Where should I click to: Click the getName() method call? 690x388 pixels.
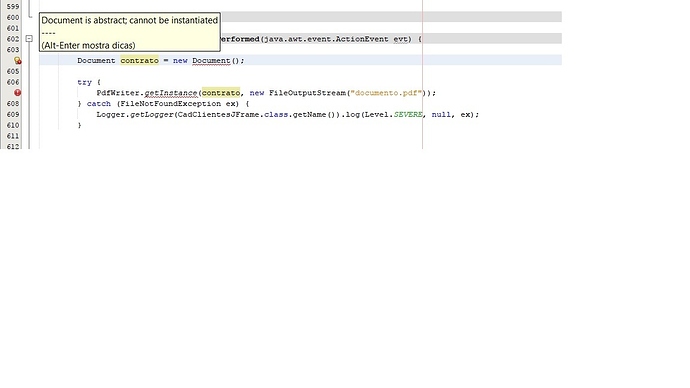click(314, 114)
